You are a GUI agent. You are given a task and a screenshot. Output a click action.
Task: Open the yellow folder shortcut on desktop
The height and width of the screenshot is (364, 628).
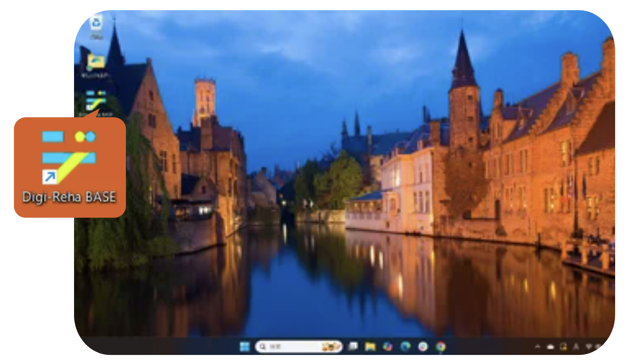(x=96, y=62)
